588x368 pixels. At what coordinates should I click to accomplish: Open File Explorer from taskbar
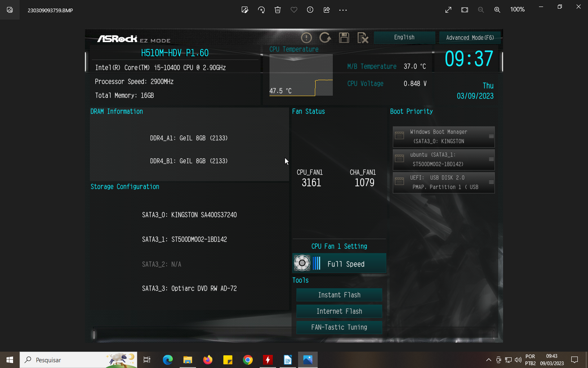pyautogui.click(x=188, y=360)
